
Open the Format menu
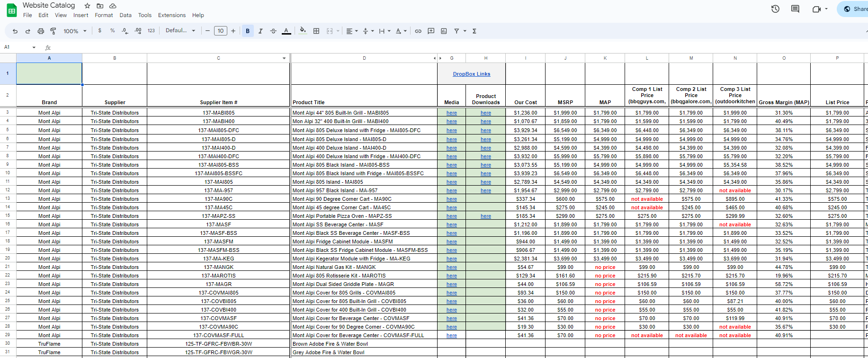pos(104,15)
